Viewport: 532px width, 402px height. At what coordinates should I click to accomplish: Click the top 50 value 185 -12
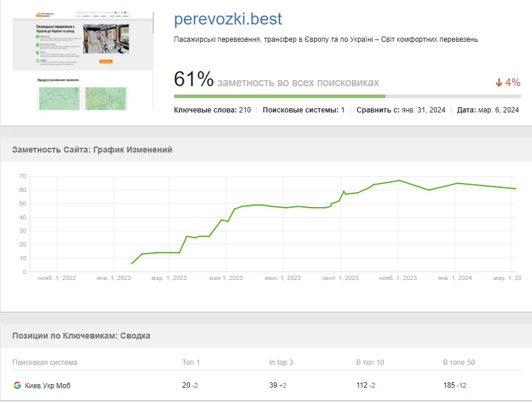coord(455,385)
